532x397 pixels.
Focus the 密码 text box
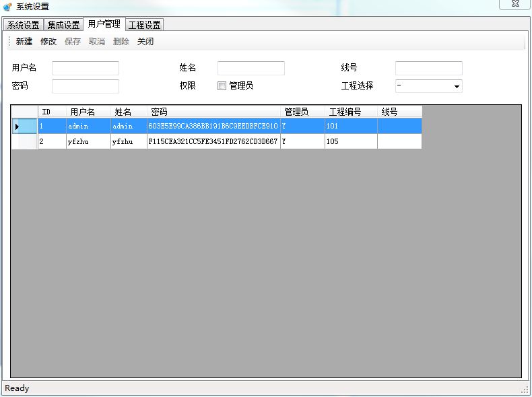click(86, 86)
